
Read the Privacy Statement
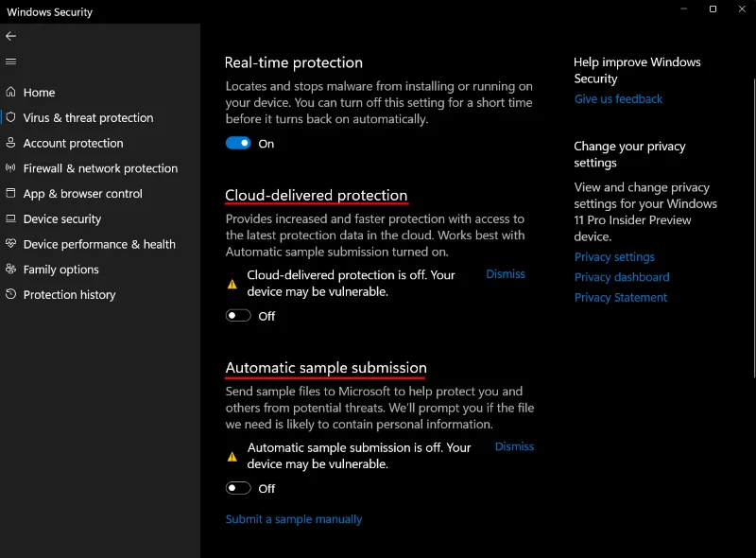point(621,297)
